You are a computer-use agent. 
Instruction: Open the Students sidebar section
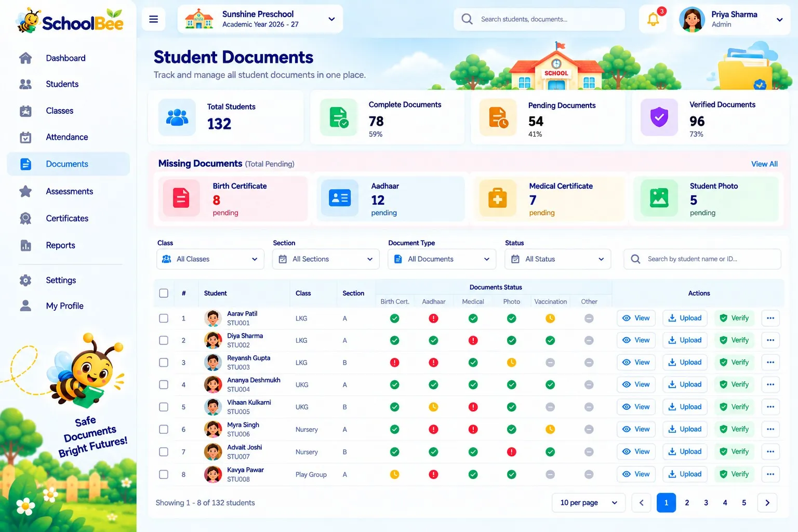tap(68, 84)
